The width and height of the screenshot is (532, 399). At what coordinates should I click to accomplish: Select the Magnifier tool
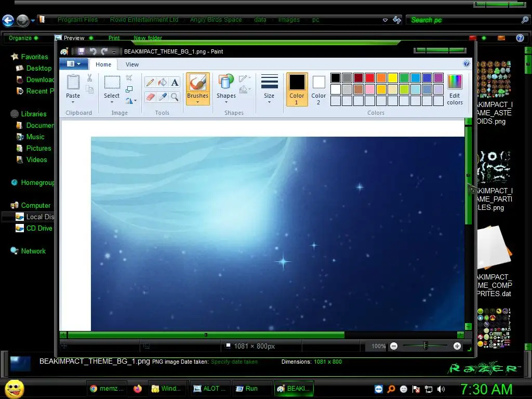pyautogui.click(x=175, y=97)
